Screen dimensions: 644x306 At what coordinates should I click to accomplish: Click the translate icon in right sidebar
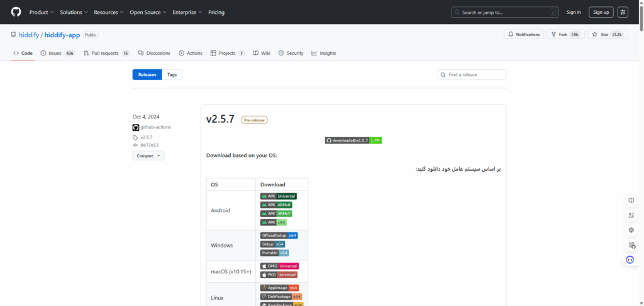631,215
